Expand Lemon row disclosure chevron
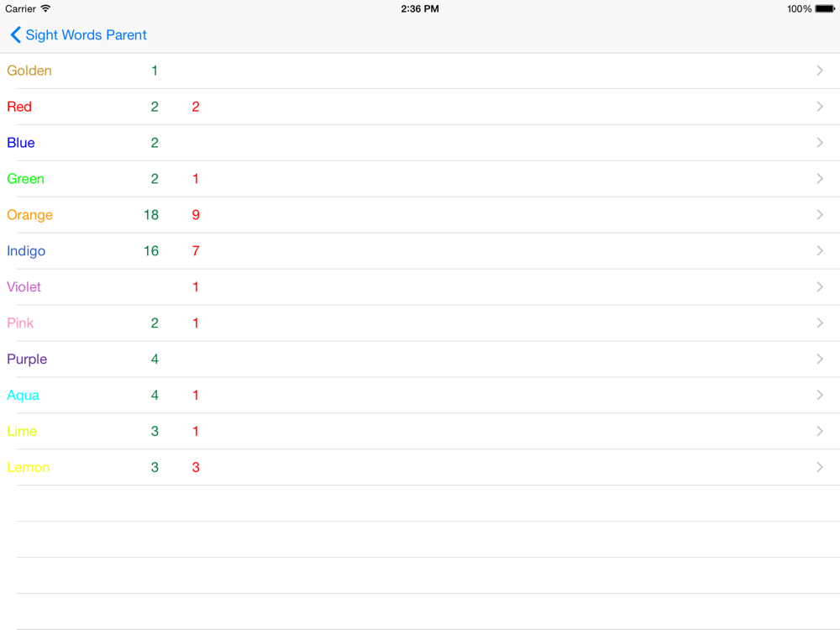 tap(820, 467)
